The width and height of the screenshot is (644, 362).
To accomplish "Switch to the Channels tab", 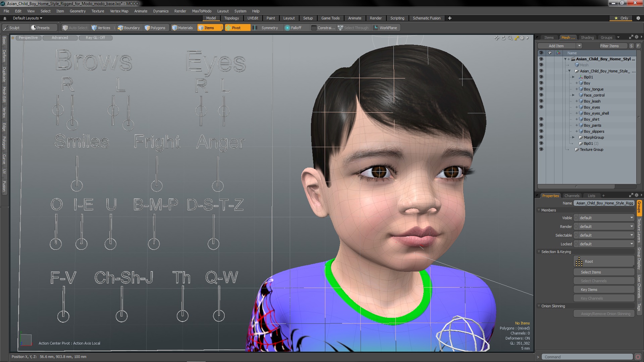I will [572, 196].
